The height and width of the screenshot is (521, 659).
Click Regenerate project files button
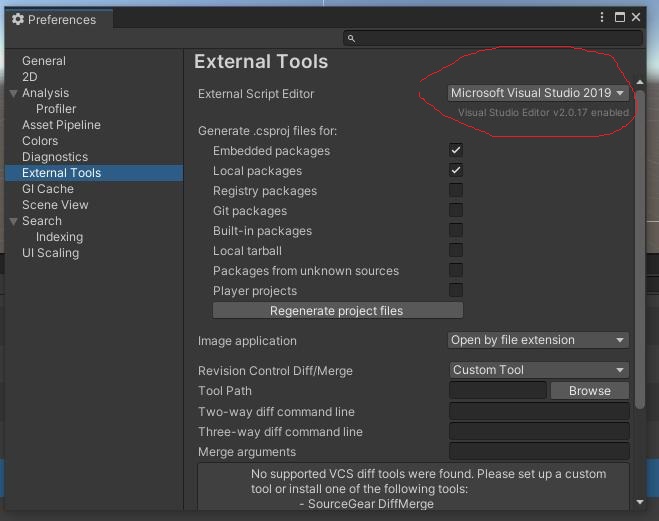point(338,310)
